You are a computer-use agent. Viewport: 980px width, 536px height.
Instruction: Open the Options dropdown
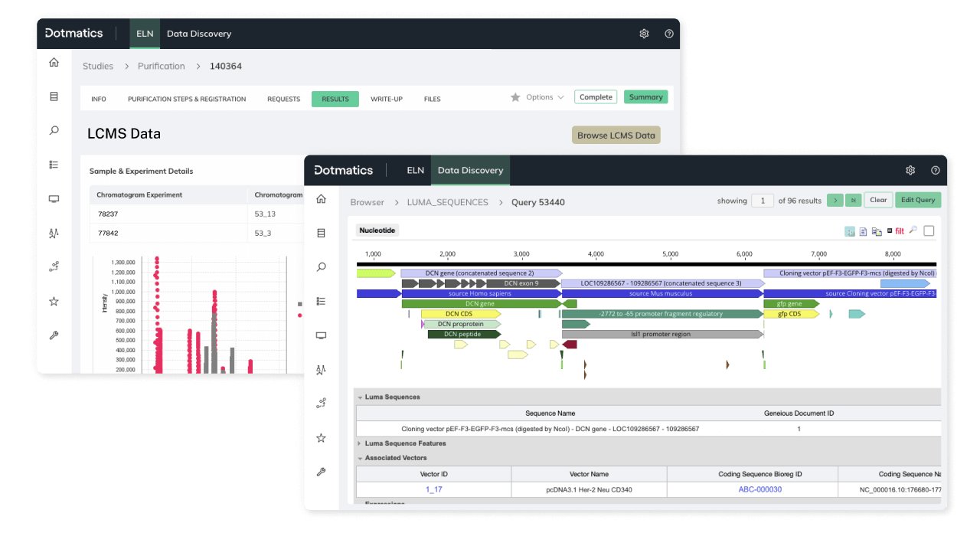[x=545, y=97]
